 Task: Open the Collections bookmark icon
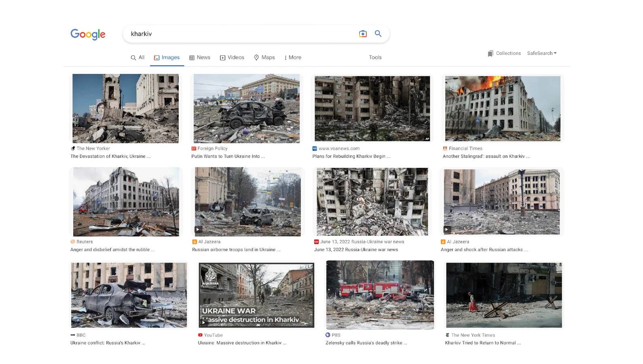tap(490, 53)
